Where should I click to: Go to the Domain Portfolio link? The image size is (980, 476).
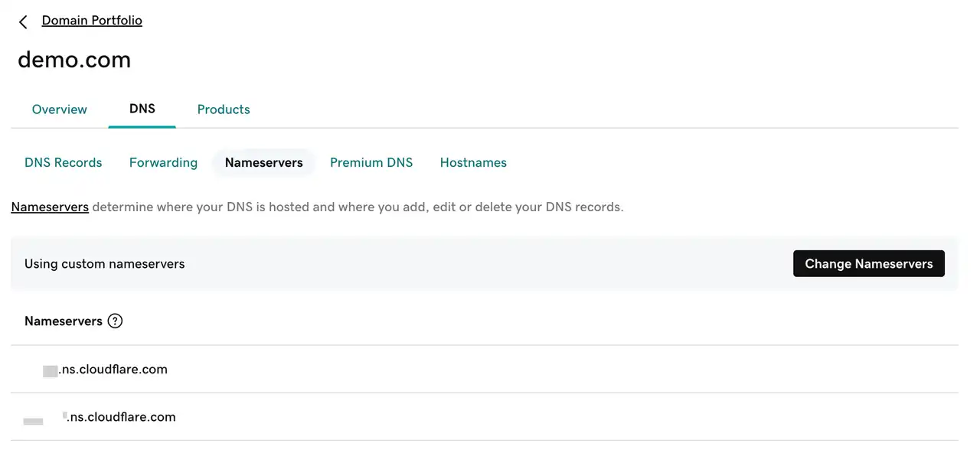92,21
